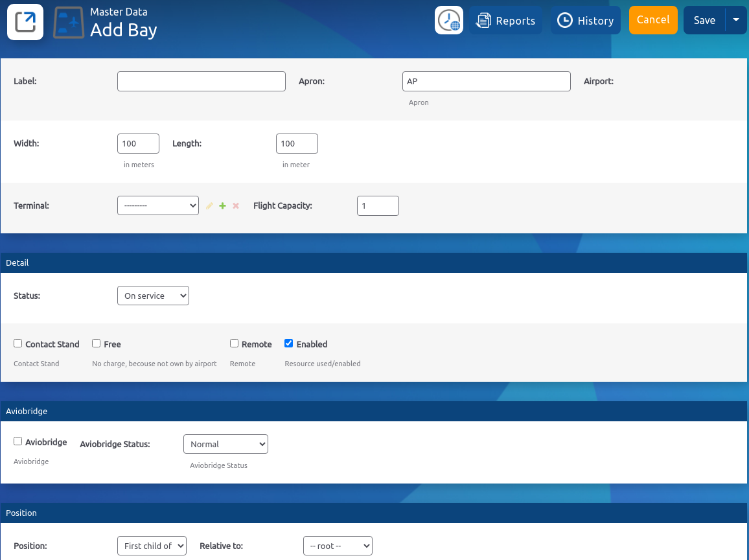The height and width of the screenshot is (560, 749).
Task: Cancel adding the bay
Action: [652, 20]
